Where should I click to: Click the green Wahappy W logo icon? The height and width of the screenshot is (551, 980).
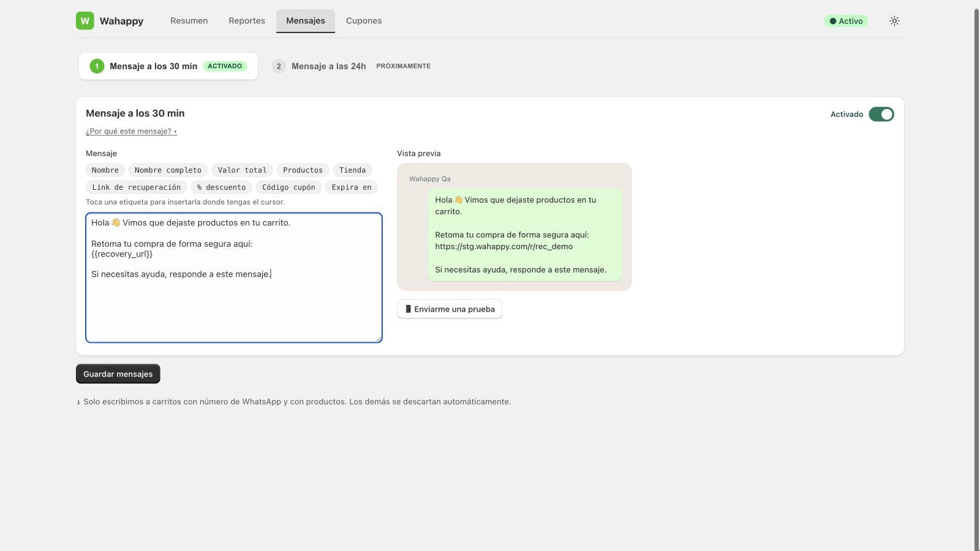tap(85, 21)
